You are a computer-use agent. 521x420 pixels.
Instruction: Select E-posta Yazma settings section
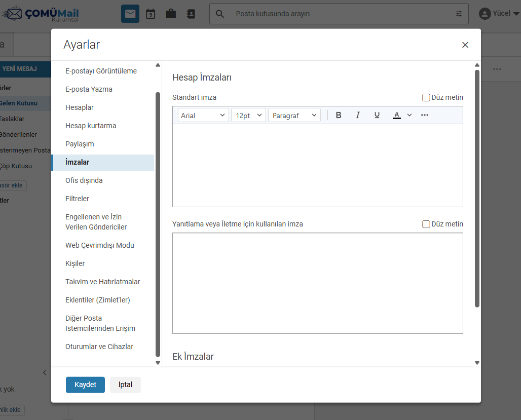click(x=89, y=89)
